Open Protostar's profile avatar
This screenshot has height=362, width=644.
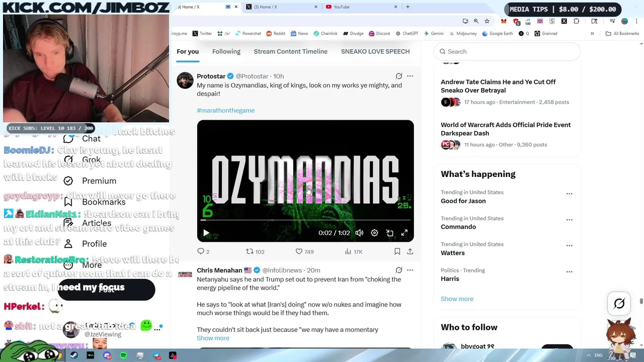click(185, 80)
